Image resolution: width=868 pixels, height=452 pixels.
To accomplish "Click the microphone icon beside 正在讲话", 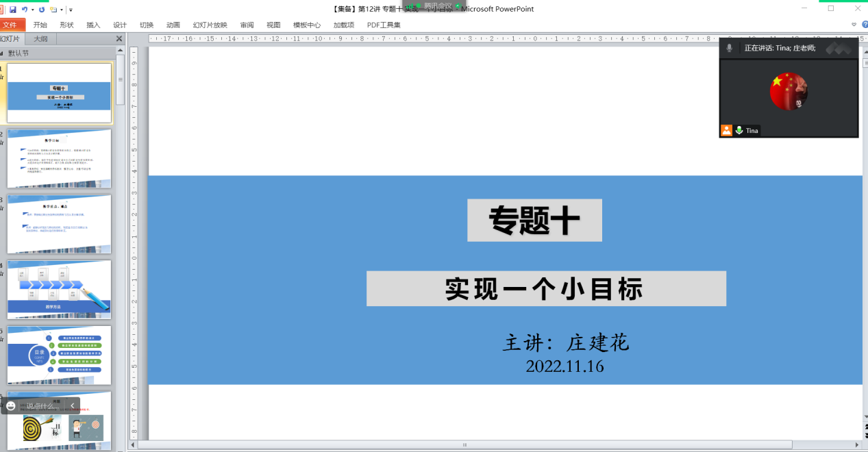I will click(x=730, y=48).
